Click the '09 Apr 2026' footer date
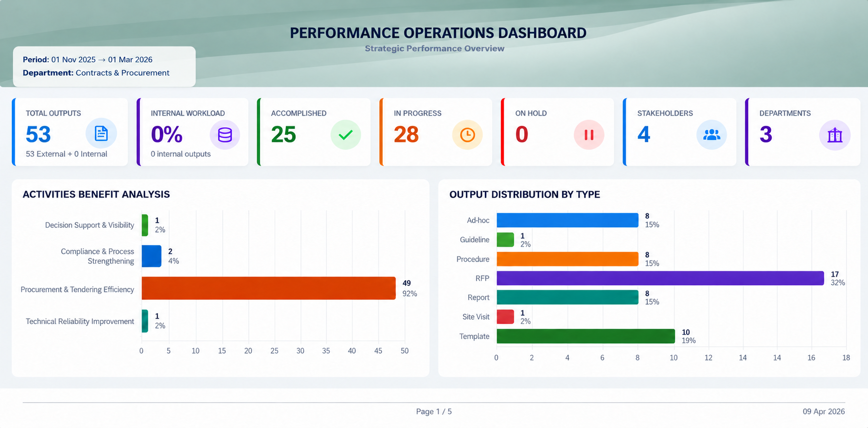This screenshot has width=868, height=428. click(824, 411)
